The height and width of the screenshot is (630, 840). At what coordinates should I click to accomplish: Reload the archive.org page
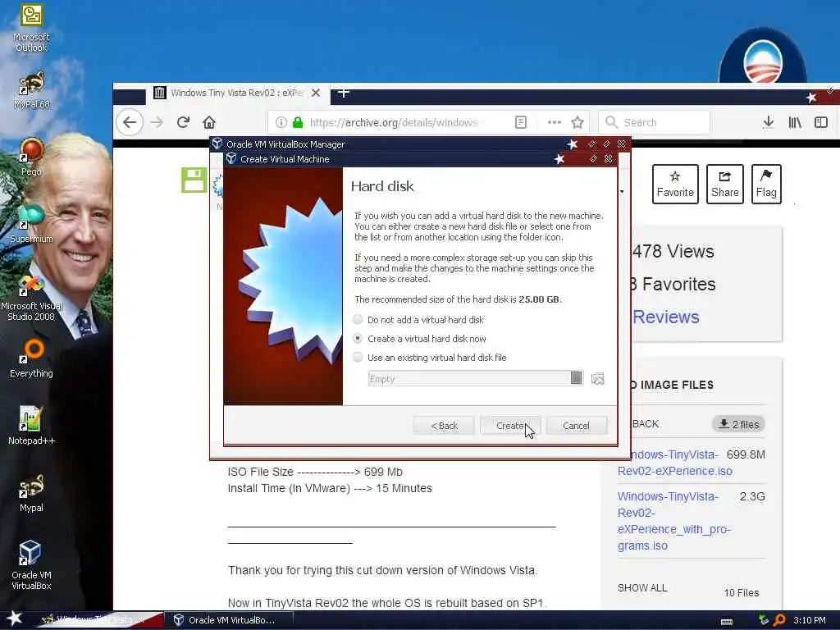tap(183, 122)
